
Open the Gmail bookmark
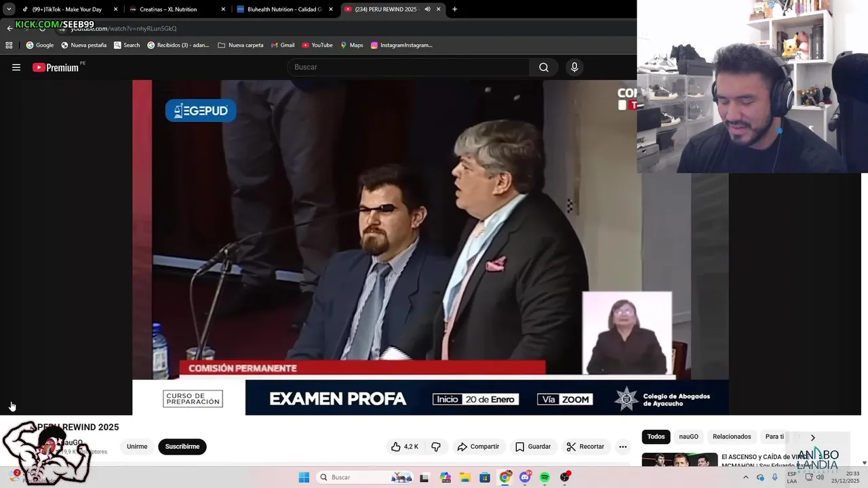point(283,45)
